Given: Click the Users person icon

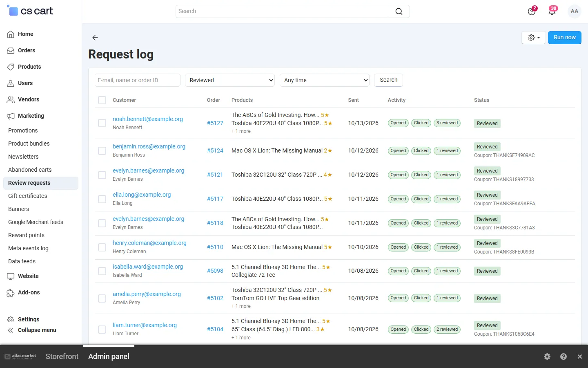Looking at the screenshot, I should coord(11,83).
